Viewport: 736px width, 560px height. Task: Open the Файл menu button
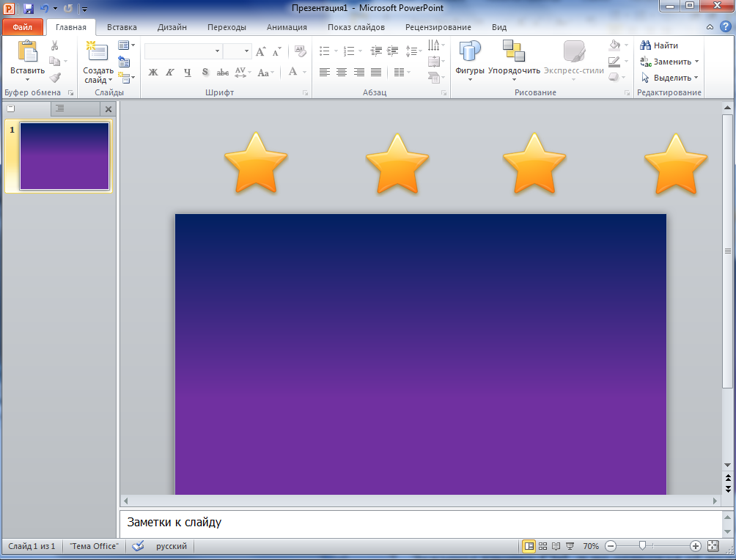click(x=23, y=27)
